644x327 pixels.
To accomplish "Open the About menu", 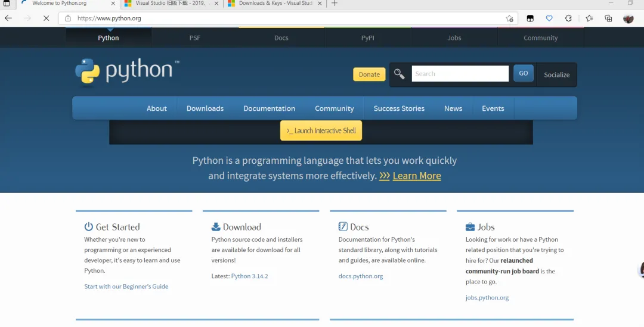I will coord(156,108).
